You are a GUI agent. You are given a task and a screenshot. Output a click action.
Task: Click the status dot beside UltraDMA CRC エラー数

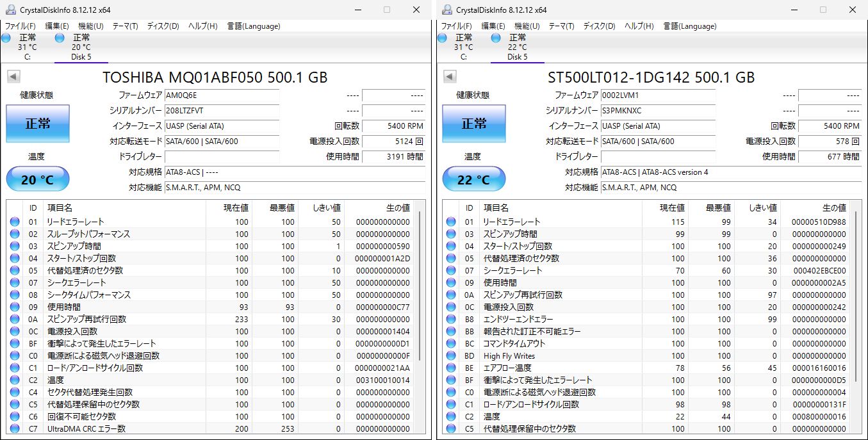coord(14,428)
